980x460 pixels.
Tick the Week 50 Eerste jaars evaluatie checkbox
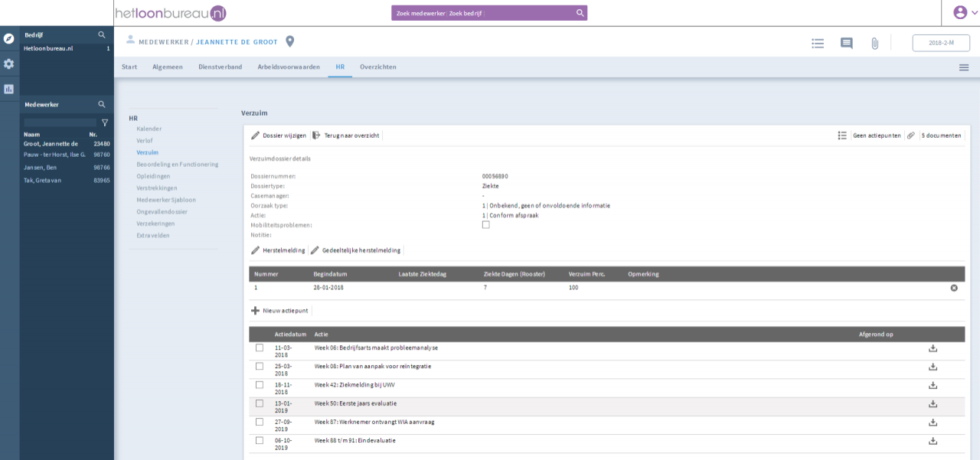[260, 403]
